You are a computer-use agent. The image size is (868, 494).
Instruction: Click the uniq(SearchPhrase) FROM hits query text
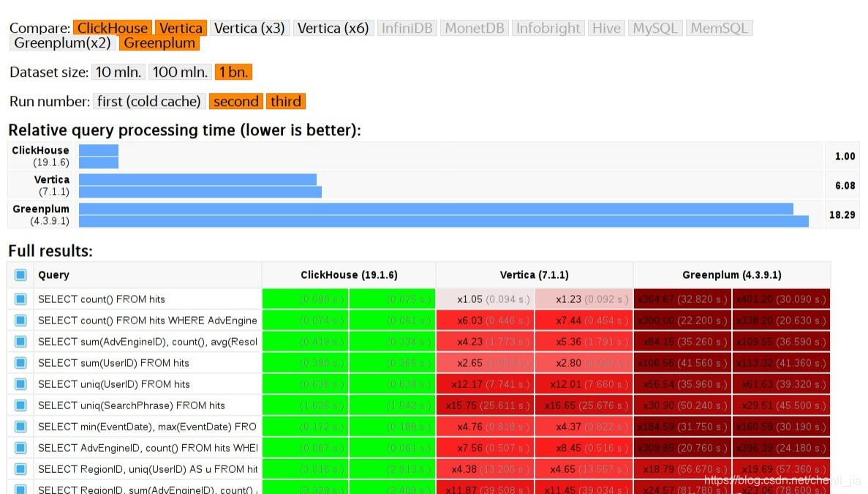(x=131, y=405)
